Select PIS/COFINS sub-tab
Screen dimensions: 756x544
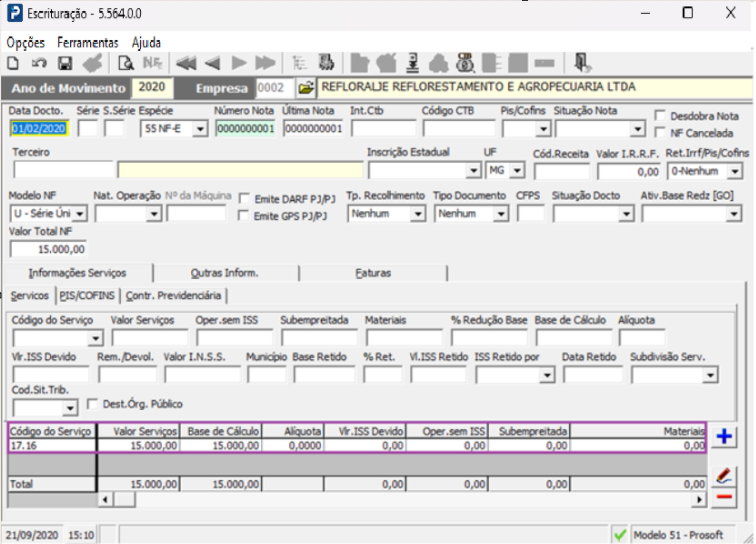click(x=87, y=296)
